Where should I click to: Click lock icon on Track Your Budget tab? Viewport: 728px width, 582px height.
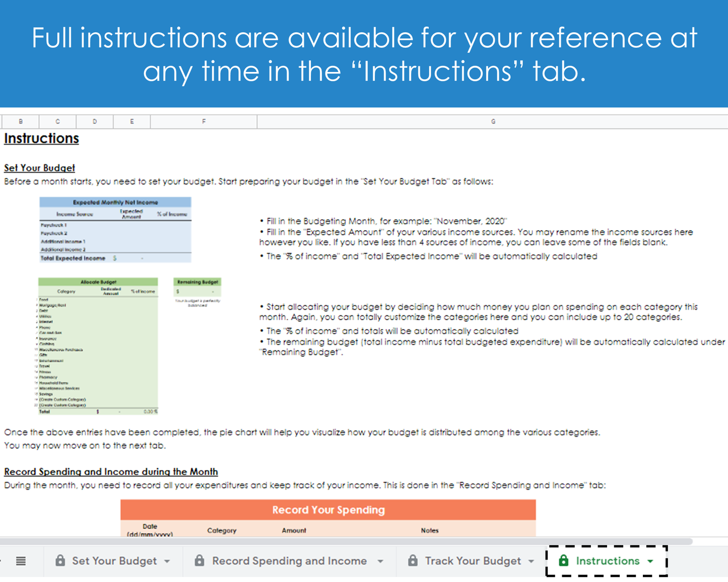413,560
